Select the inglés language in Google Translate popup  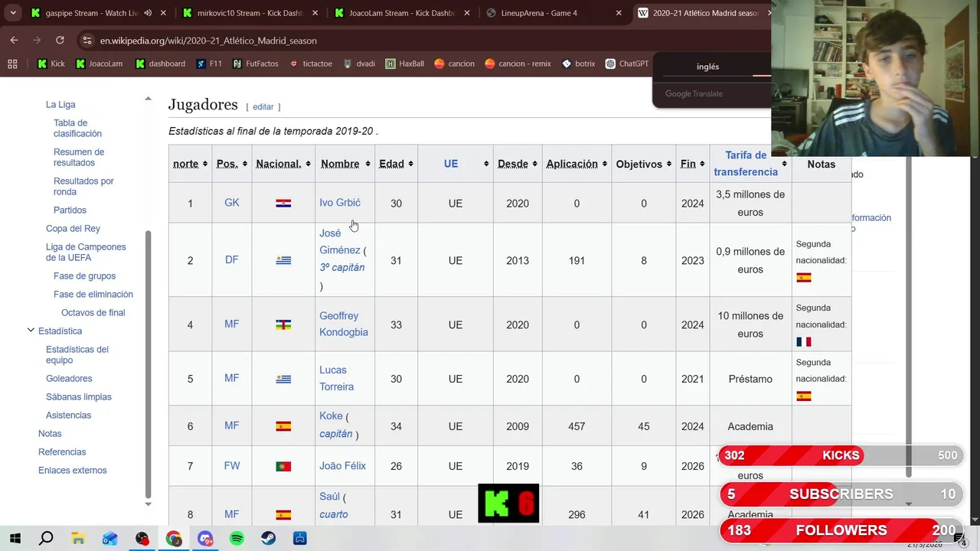click(x=707, y=67)
